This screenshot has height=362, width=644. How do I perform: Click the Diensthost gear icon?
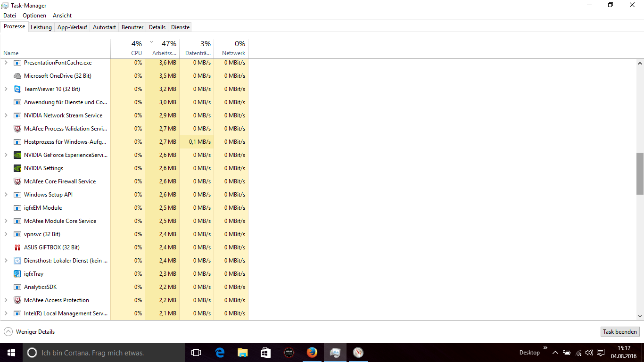point(17,261)
